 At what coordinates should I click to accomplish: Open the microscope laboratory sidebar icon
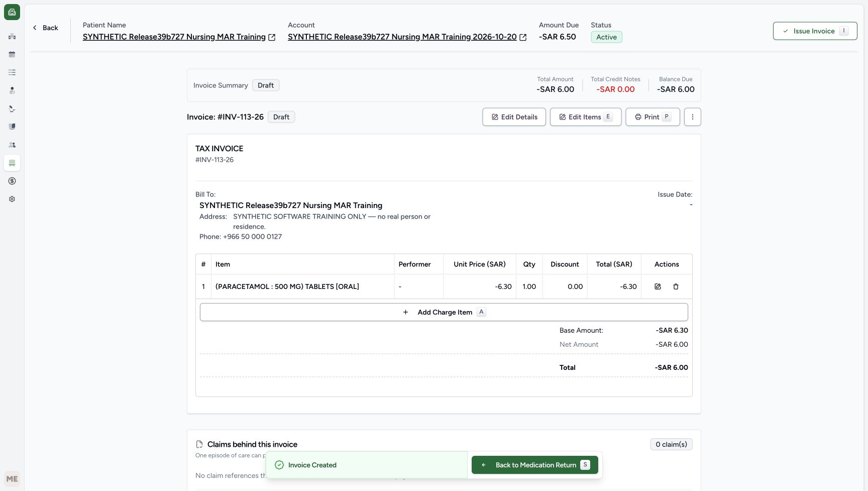(x=12, y=109)
